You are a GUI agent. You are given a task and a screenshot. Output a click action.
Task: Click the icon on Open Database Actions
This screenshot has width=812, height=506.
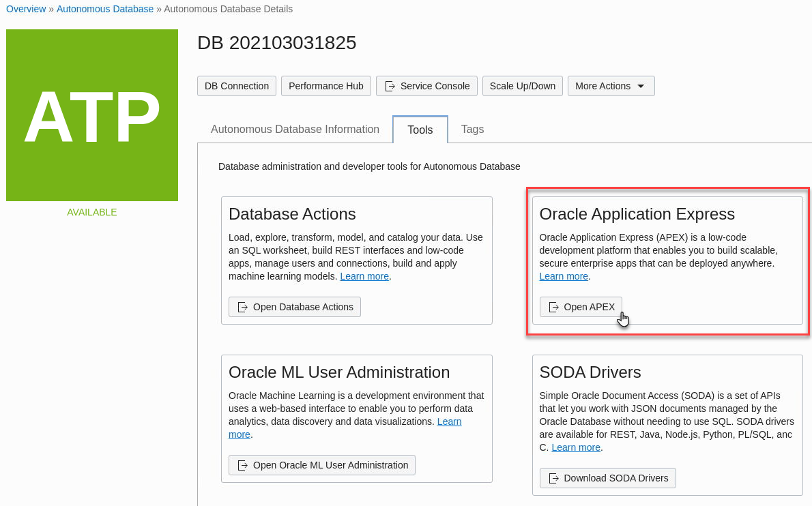pos(242,308)
